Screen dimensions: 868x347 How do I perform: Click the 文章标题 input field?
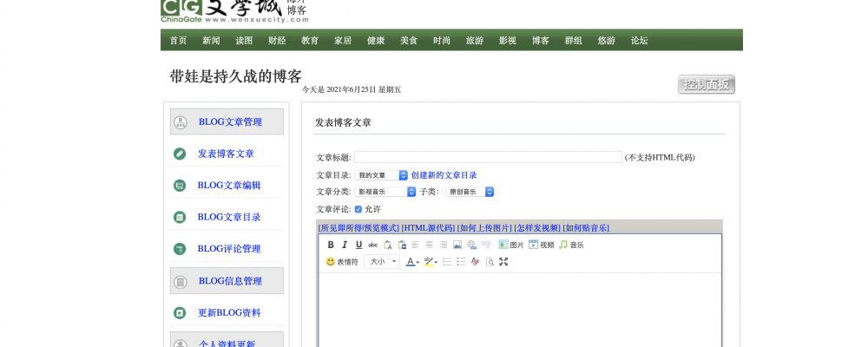click(x=488, y=157)
